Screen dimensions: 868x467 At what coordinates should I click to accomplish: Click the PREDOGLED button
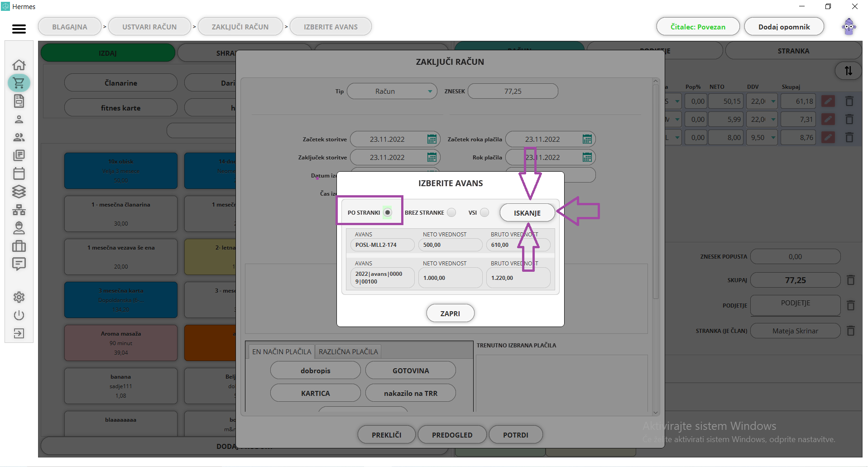coord(452,435)
